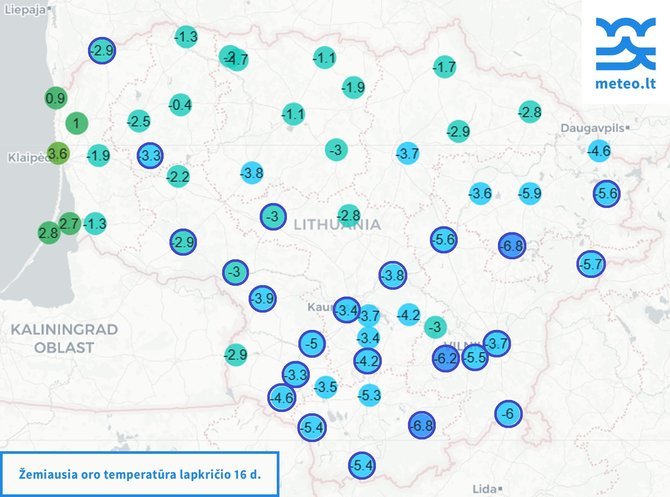Select the -5.7 outlined marker

pyautogui.click(x=591, y=264)
